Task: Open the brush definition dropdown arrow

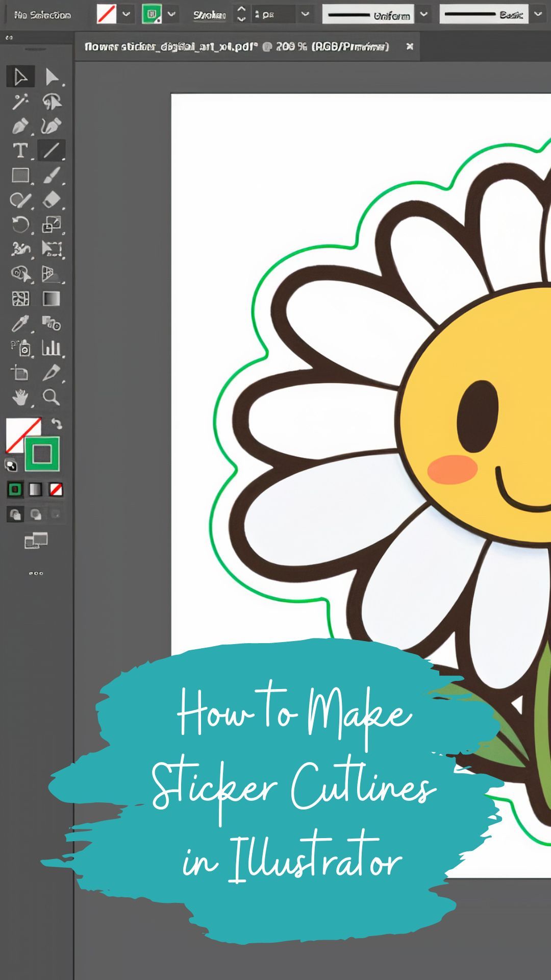Action: 538,14
